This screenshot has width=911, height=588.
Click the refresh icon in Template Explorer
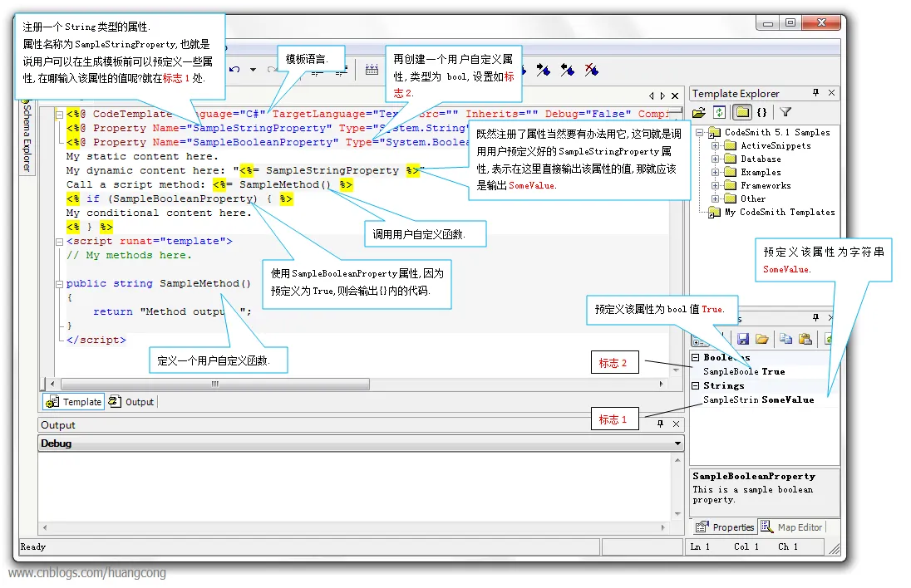[x=720, y=112]
